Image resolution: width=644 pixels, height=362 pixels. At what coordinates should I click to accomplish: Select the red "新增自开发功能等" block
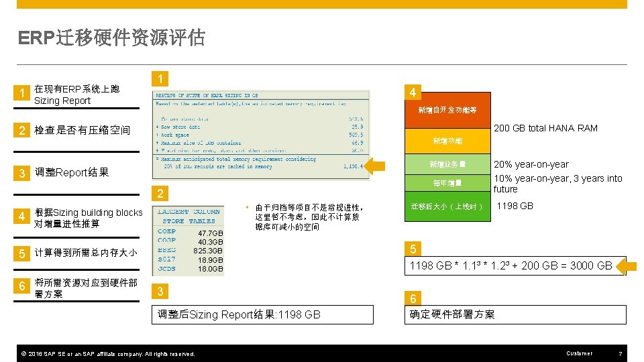coord(447,110)
